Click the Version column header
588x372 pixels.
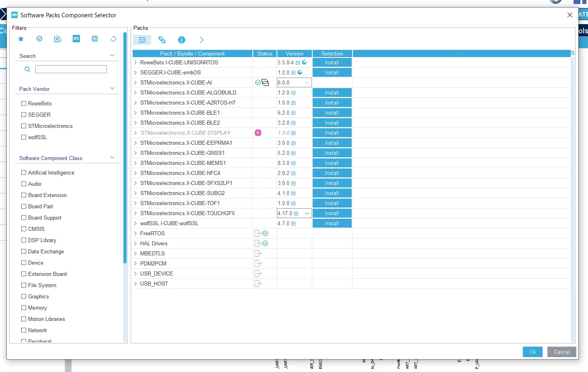[x=295, y=53]
